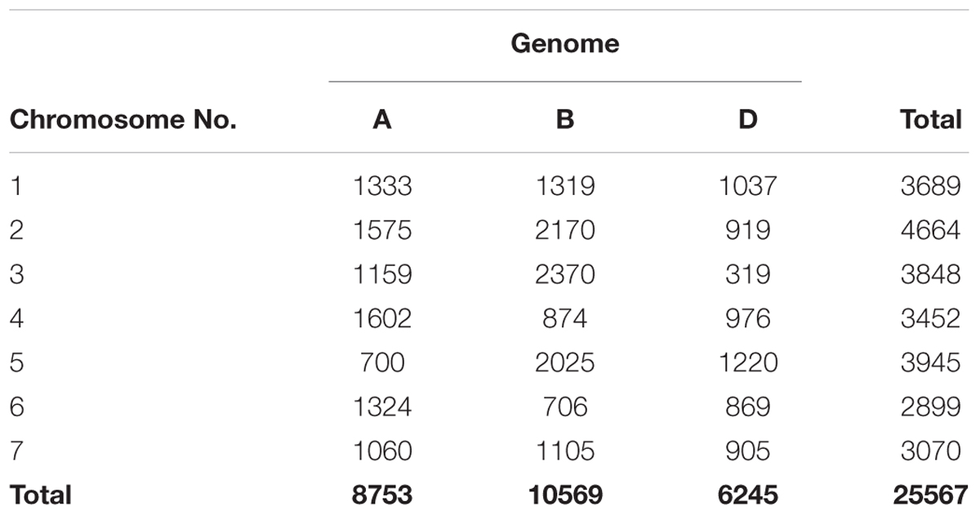Click column header B
This screenshot has width=980, height=515.
(x=565, y=120)
